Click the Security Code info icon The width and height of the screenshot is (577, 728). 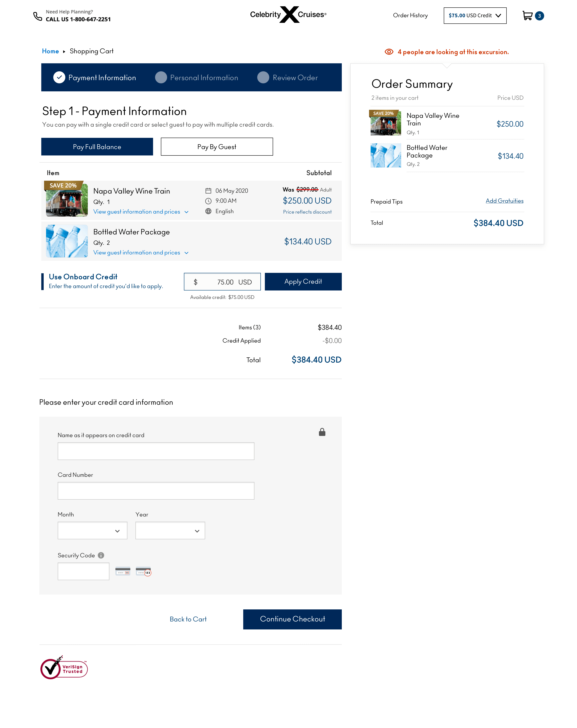(x=101, y=555)
